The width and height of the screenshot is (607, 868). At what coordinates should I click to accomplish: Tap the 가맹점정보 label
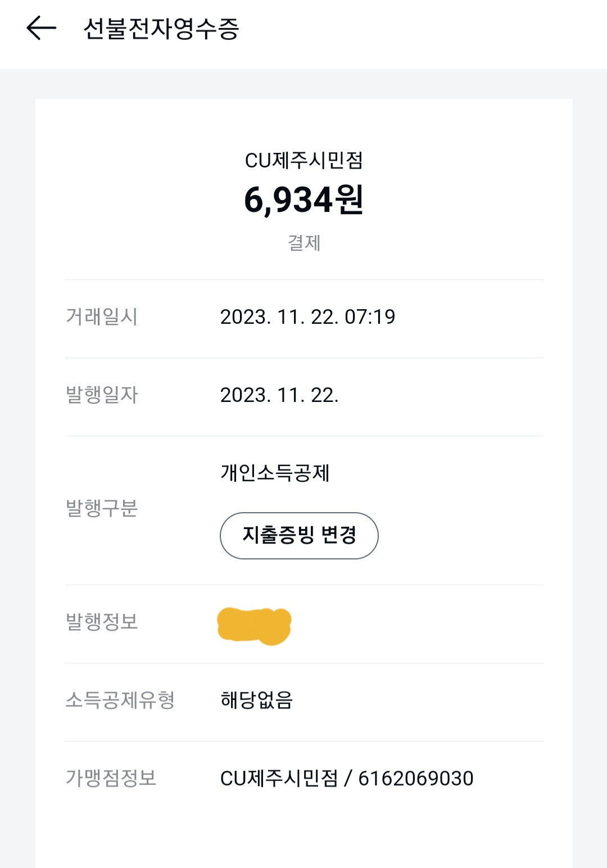point(111,778)
